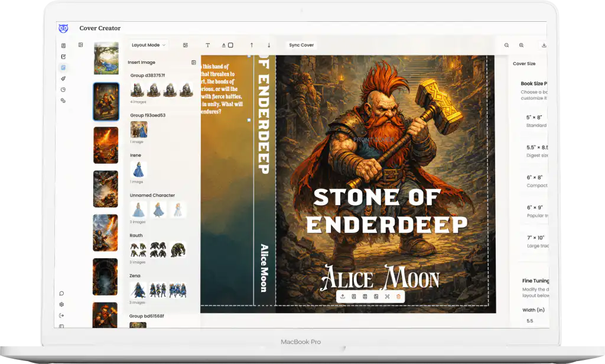
Task: Click the owl logo beside Cover Creator
Action: 63,28
